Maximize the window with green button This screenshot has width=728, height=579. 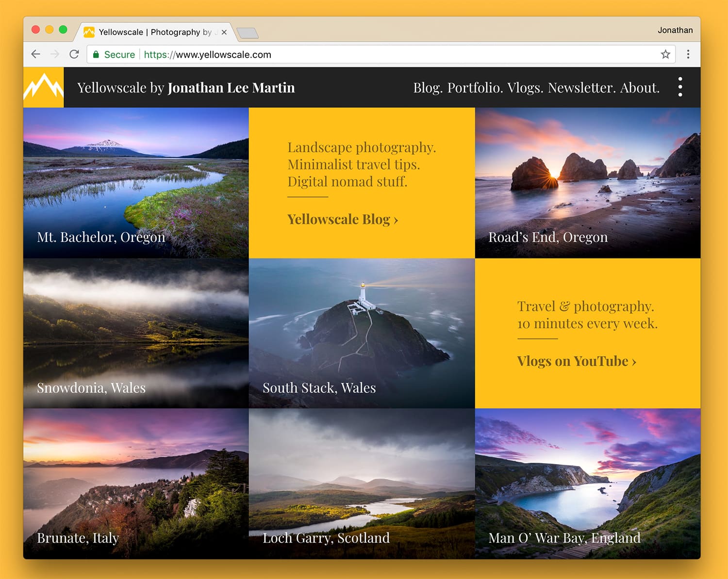(x=63, y=30)
